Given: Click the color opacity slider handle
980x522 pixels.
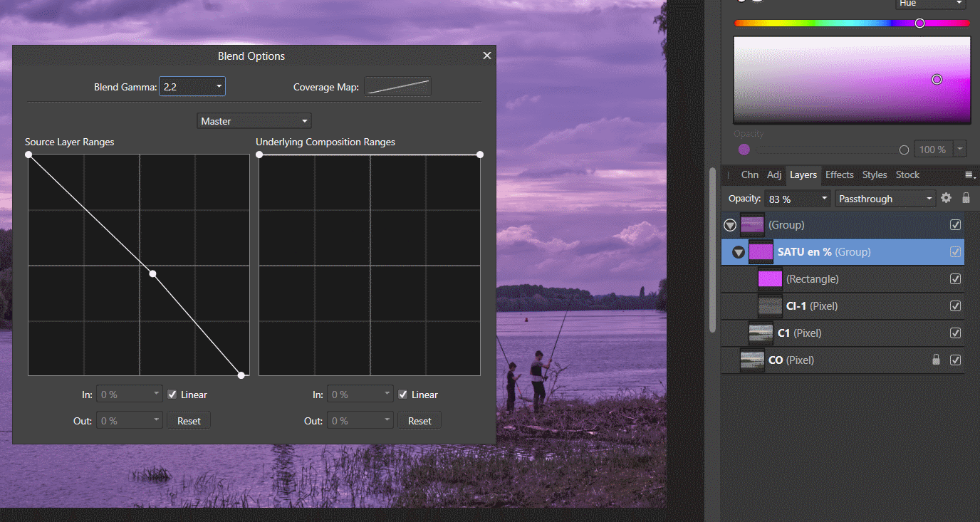Looking at the screenshot, I should (x=905, y=150).
